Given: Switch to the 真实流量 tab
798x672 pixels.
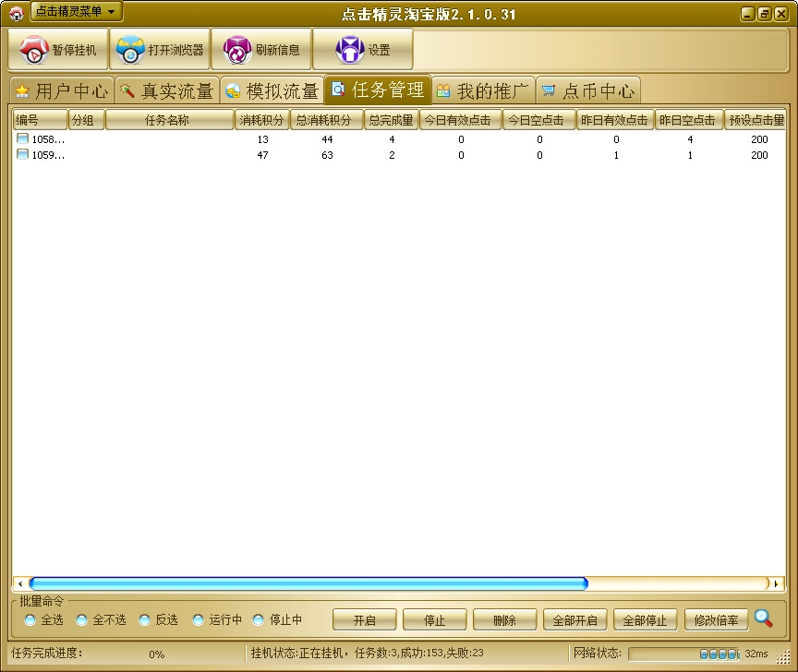Looking at the screenshot, I should (x=167, y=91).
